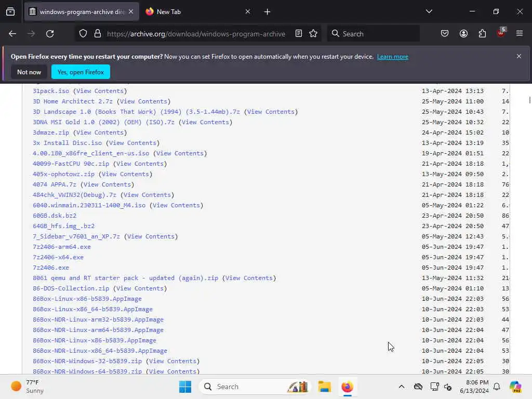Dismiss the Firefox startup notification bar

519,56
